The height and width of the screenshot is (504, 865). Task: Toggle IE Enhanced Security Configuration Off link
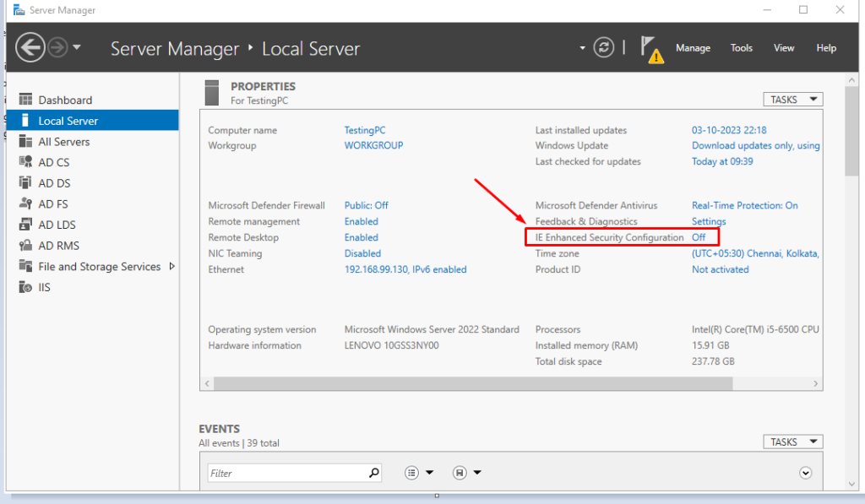pos(699,237)
